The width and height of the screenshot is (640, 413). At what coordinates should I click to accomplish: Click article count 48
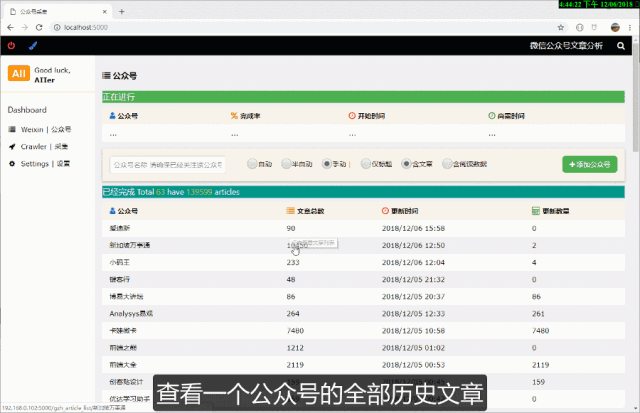click(291, 280)
